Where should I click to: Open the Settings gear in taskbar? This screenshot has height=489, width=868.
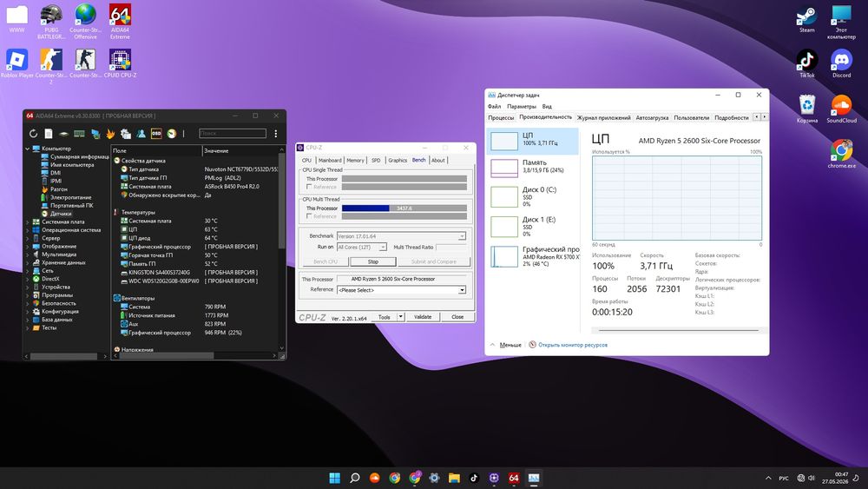(x=434, y=478)
